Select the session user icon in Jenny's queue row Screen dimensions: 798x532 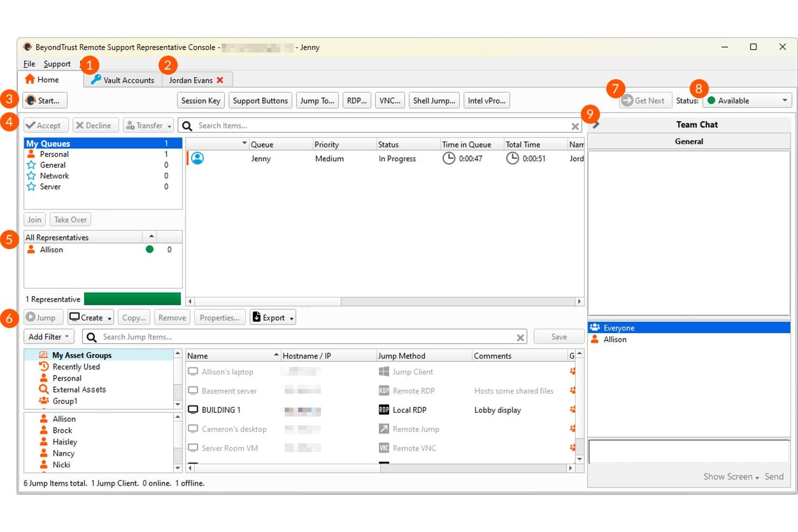(x=197, y=158)
